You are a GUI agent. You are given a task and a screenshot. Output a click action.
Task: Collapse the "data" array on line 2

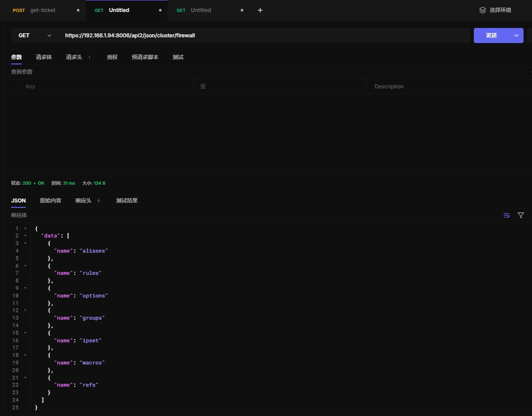click(25, 236)
